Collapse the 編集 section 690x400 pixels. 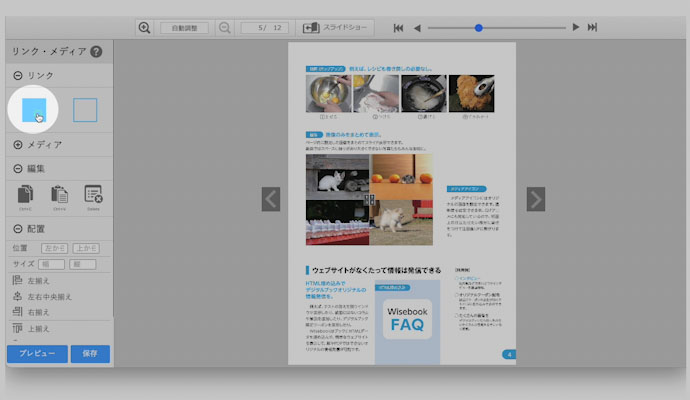pyautogui.click(x=18, y=168)
